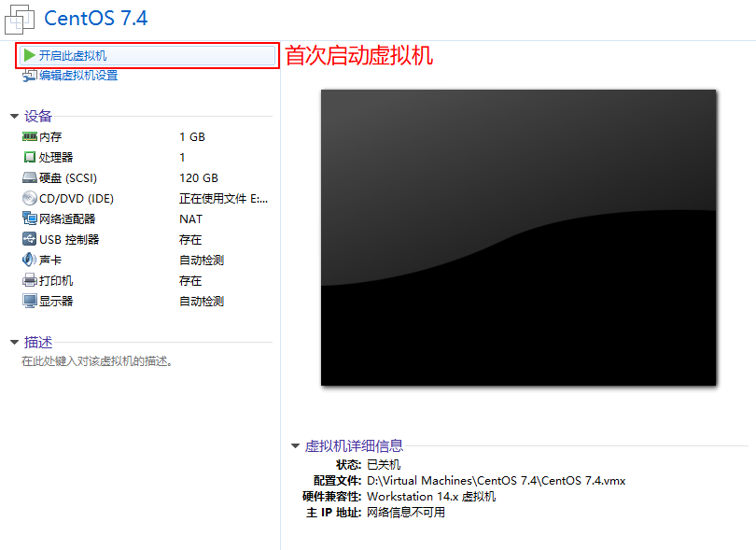The image size is (756, 550).
Task: Click 存在 value for 打印机
Action: click(x=190, y=281)
